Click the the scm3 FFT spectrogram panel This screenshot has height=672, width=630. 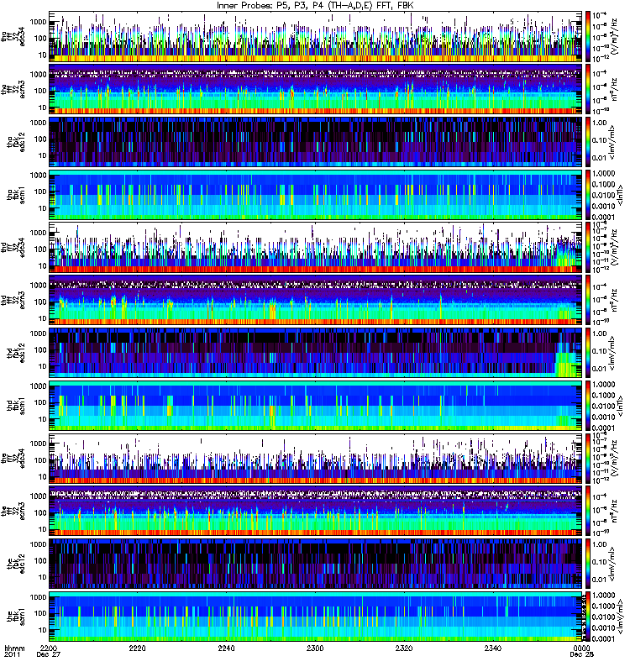(x=316, y=511)
